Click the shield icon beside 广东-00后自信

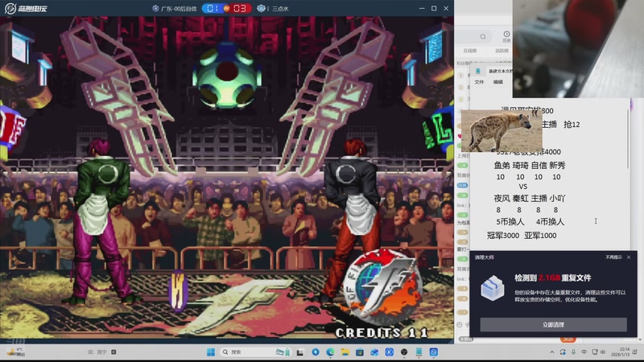tap(155, 8)
